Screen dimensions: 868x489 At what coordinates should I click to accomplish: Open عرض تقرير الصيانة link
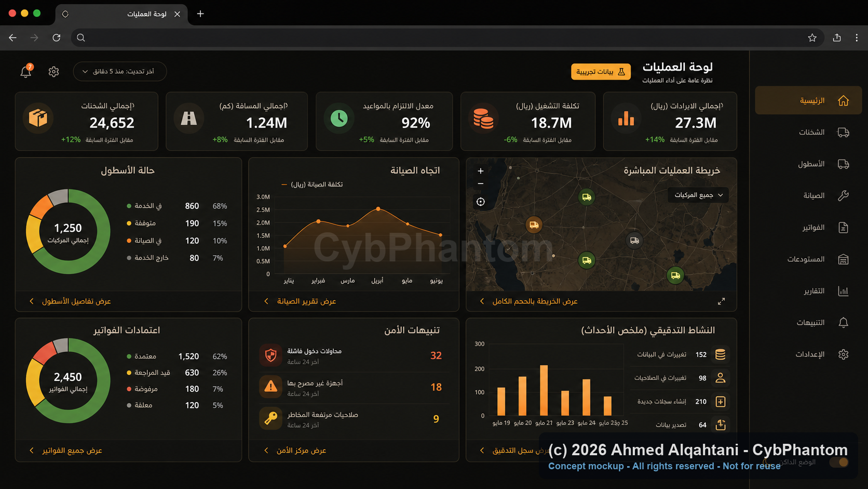point(306,301)
